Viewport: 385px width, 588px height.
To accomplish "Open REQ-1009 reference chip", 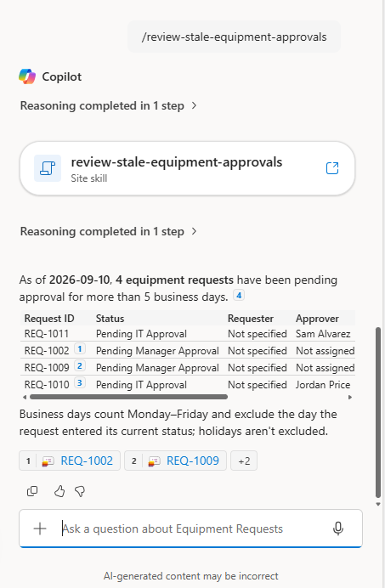I will tap(176, 461).
